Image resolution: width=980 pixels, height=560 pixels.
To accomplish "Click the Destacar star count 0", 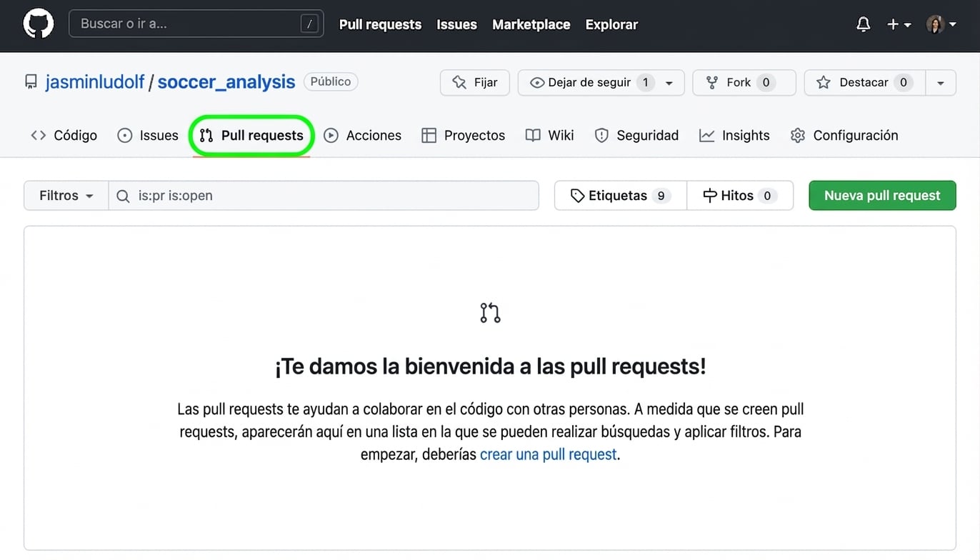I will coord(904,82).
